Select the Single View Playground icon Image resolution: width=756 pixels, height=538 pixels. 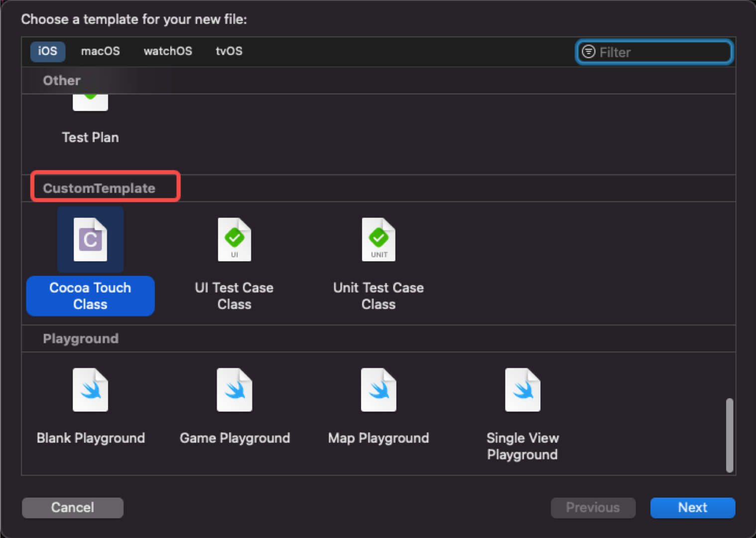point(522,390)
